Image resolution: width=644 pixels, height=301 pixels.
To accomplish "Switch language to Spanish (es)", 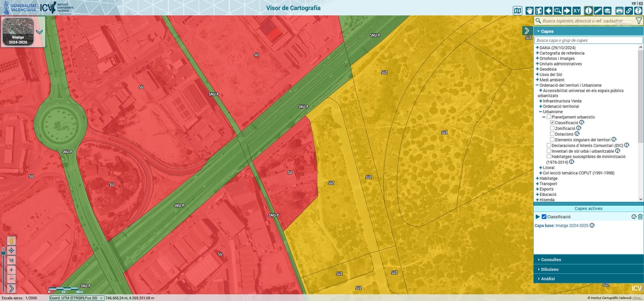I will point(641,3).
